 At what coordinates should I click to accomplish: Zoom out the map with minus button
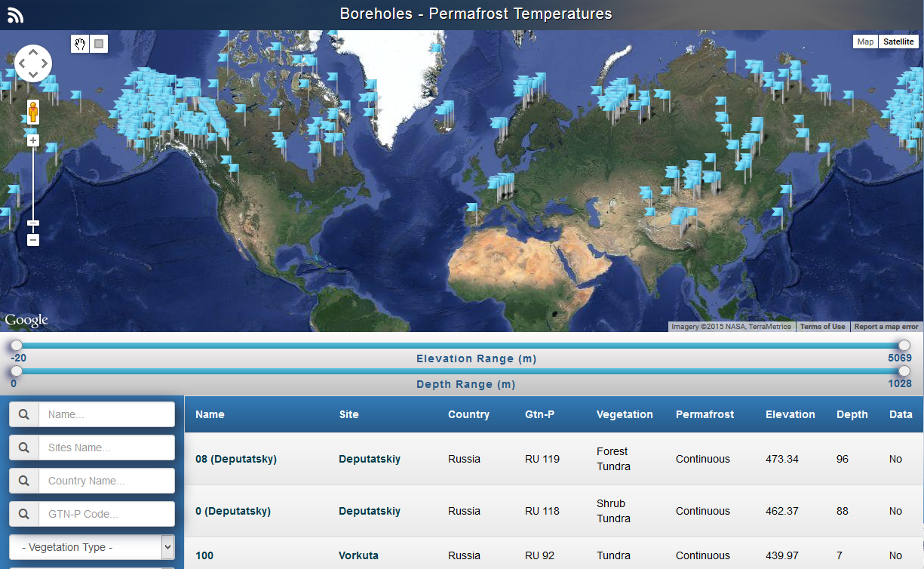33,240
